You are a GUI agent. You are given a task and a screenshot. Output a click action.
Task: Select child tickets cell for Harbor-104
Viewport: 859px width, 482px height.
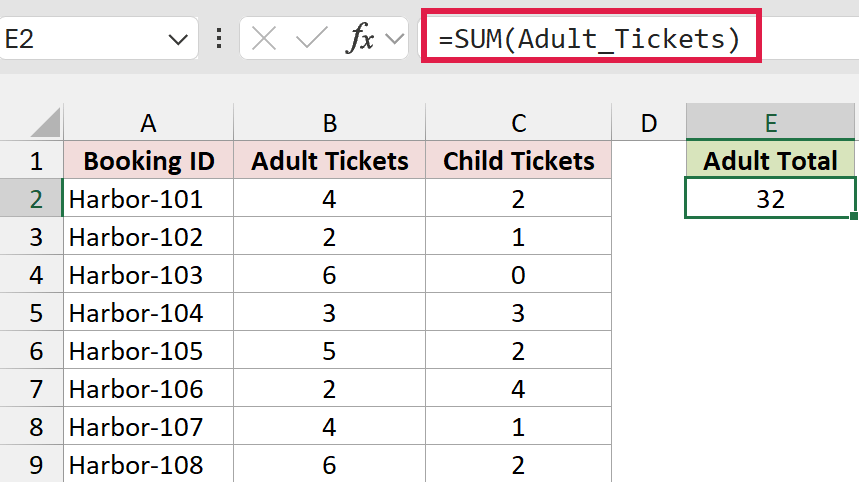pyautogui.click(x=518, y=312)
